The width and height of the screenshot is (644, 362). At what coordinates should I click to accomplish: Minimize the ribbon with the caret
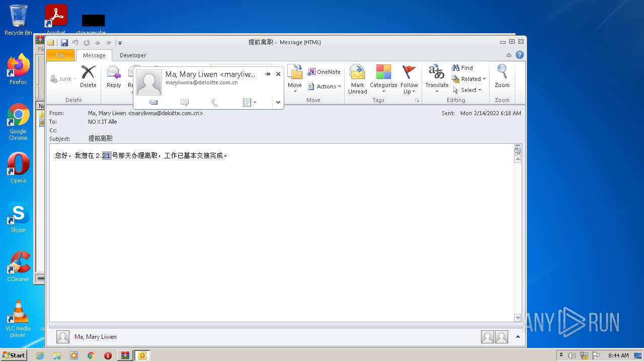pyautogui.click(x=509, y=55)
